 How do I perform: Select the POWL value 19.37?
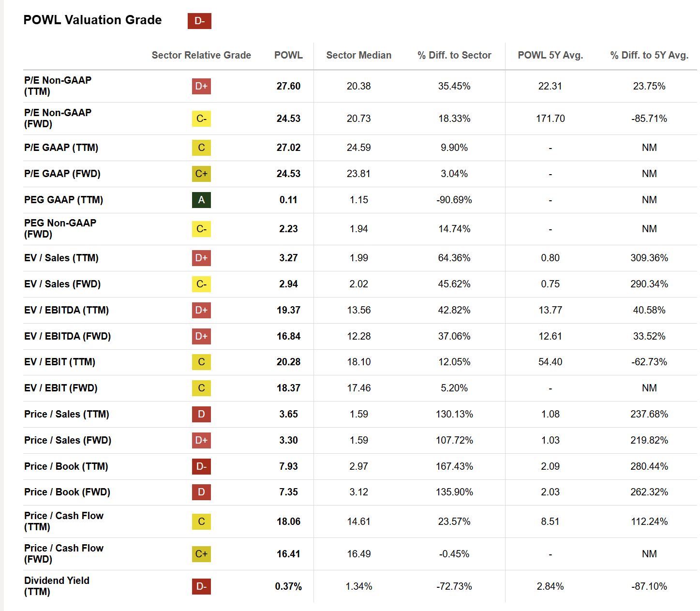tap(288, 310)
